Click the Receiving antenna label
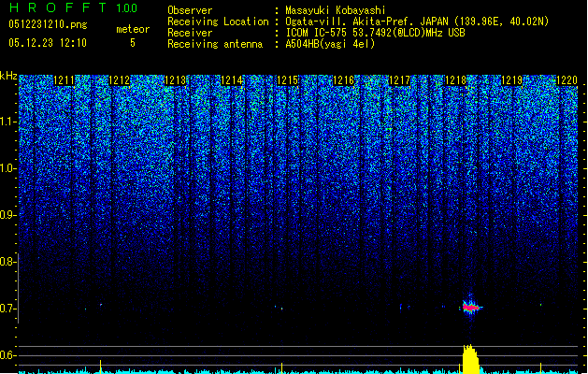This screenshot has width=588, height=374. (x=215, y=44)
